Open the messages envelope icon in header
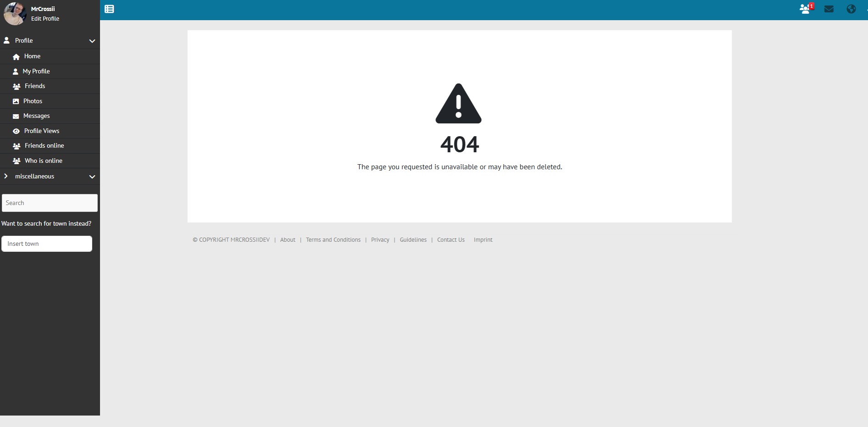Image resolution: width=868 pixels, height=427 pixels. pyautogui.click(x=829, y=9)
